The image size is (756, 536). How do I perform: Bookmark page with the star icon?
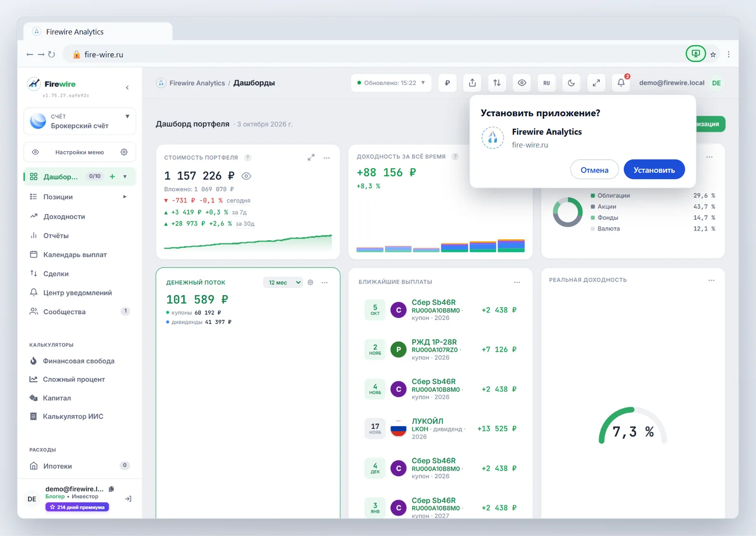pos(713,55)
